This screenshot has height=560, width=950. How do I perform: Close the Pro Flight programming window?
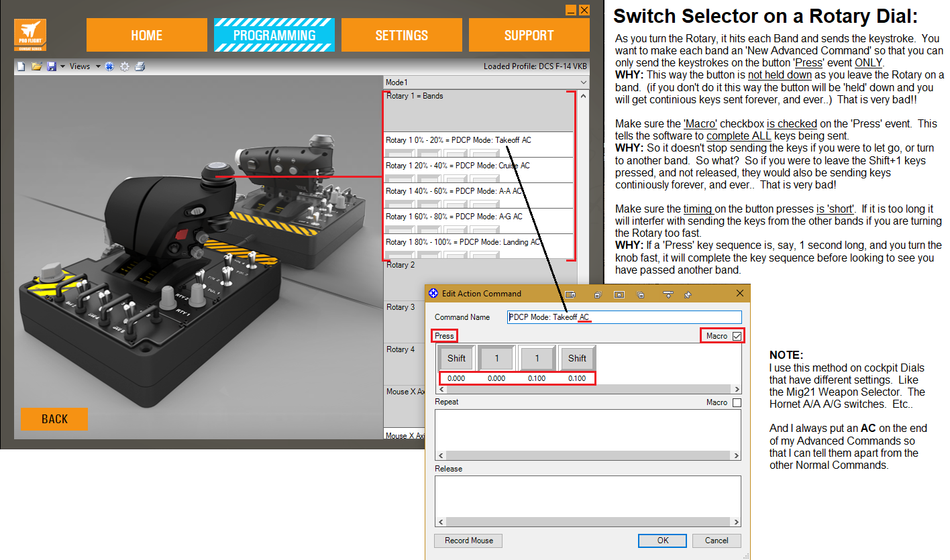click(584, 10)
